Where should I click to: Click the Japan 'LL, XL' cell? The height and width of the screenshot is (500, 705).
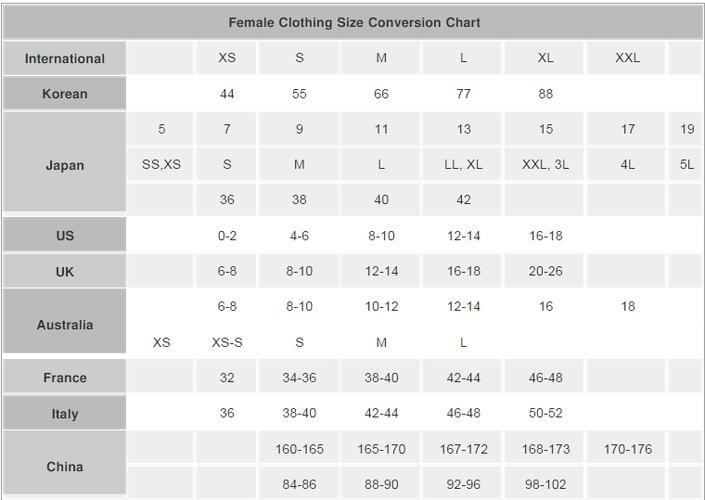463,165
